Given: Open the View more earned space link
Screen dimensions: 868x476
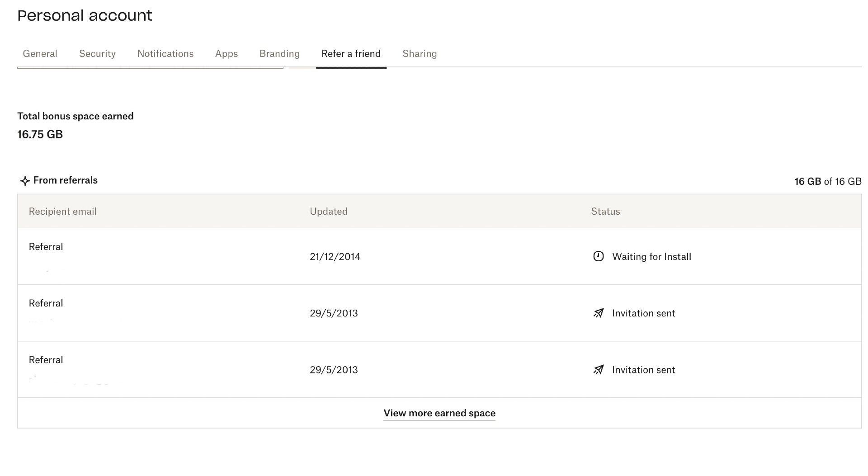Looking at the screenshot, I should pos(439,413).
